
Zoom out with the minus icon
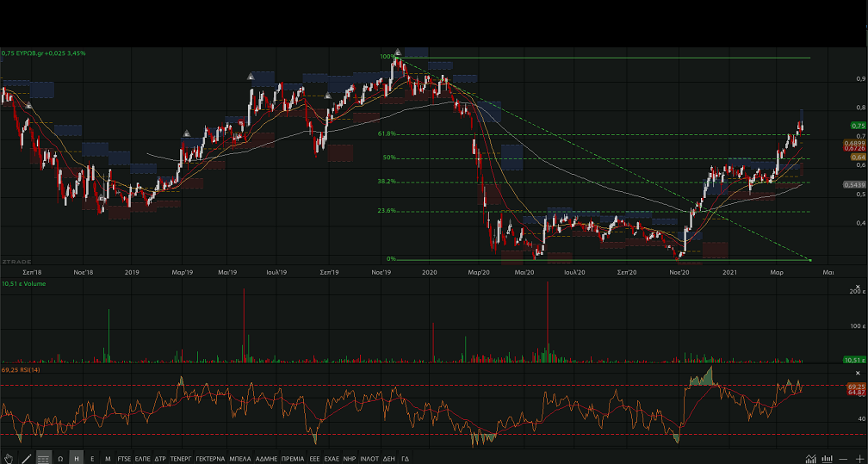pyautogui.click(x=845, y=458)
